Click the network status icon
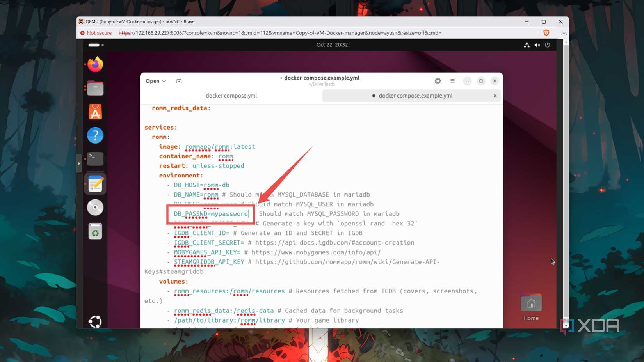 527,45
